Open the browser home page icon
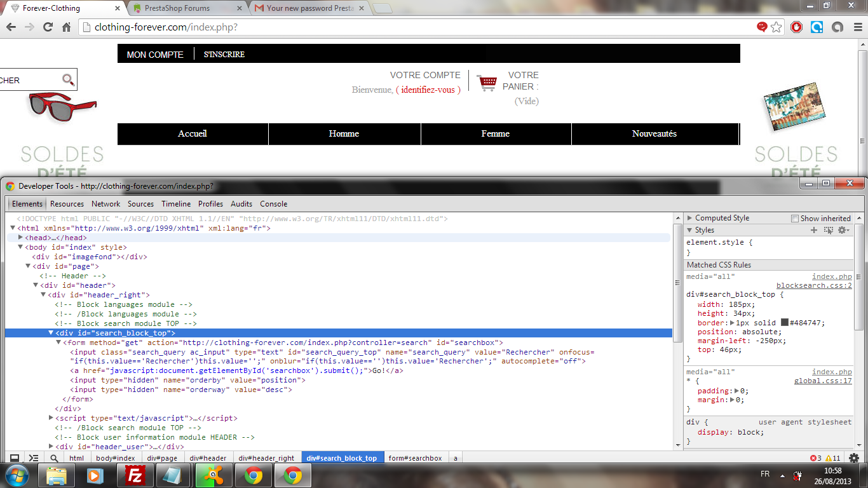This screenshot has width=868, height=488. [x=66, y=27]
